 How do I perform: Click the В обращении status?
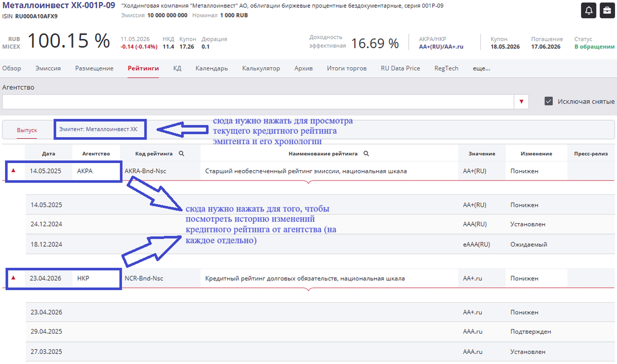click(594, 46)
